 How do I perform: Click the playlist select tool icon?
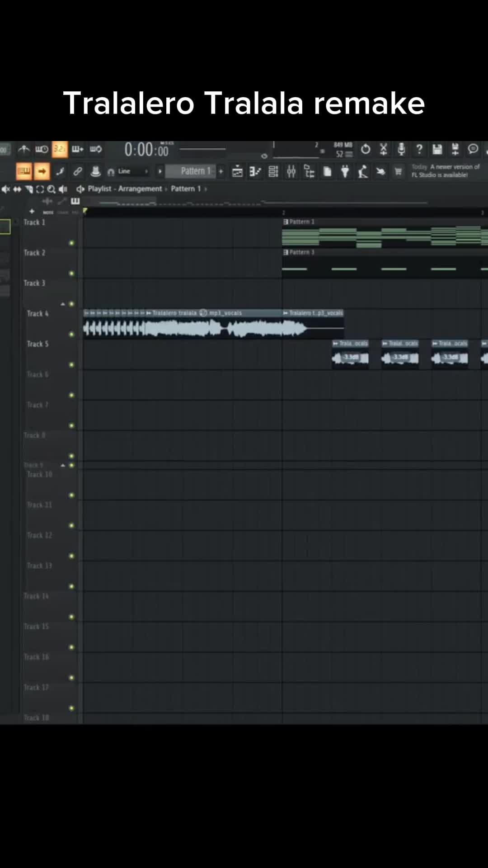[x=40, y=189]
